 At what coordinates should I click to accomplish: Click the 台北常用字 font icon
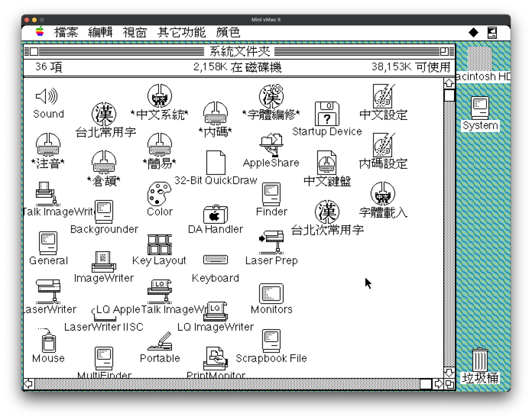pyautogui.click(x=103, y=114)
